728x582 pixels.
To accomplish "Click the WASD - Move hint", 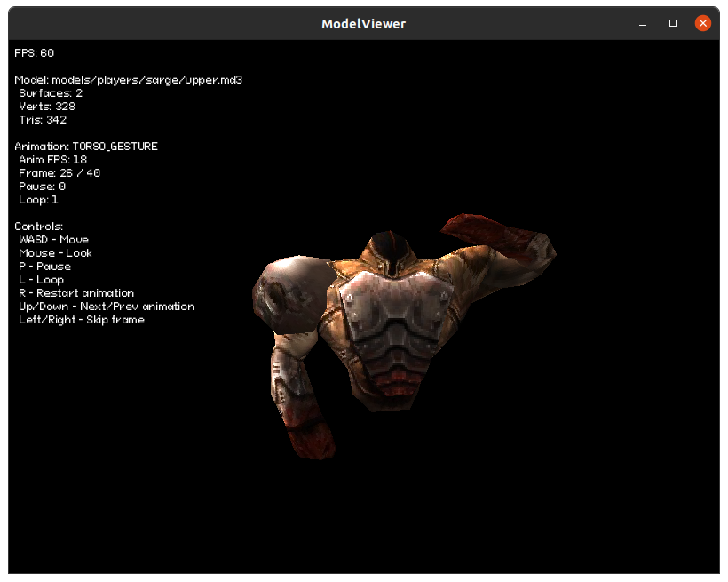I will (54, 240).
